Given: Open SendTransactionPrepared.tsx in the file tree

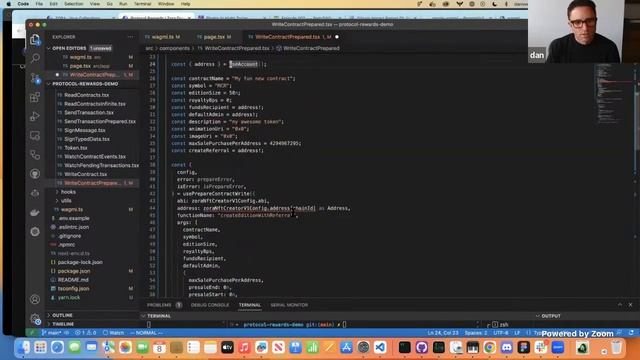Looking at the screenshot, I should pyautogui.click(x=100, y=122).
